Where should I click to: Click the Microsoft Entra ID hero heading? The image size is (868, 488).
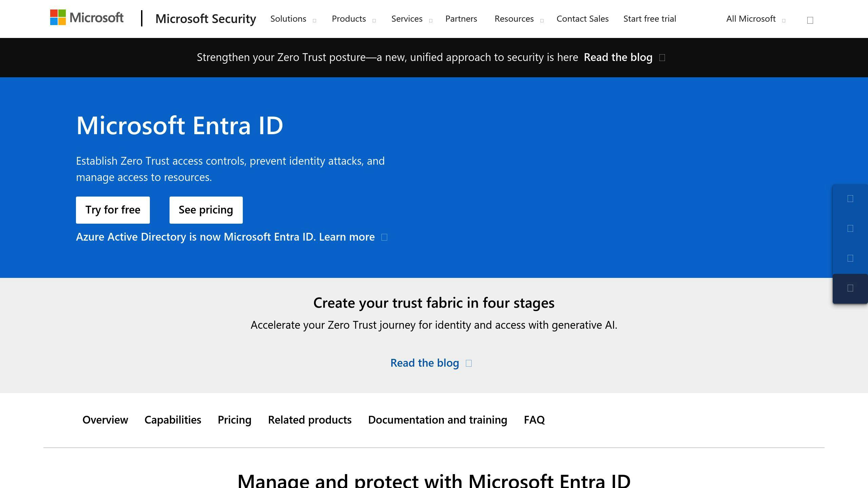tap(179, 125)
